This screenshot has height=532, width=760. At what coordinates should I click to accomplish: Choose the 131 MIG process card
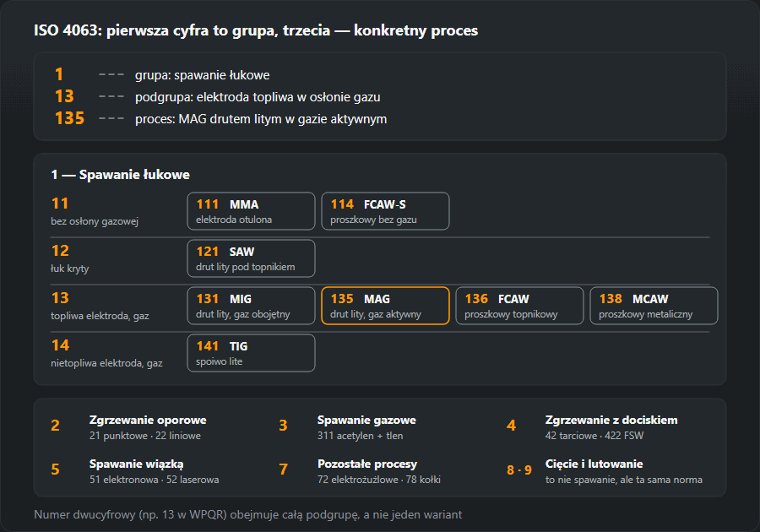click(x=251, y=306)
